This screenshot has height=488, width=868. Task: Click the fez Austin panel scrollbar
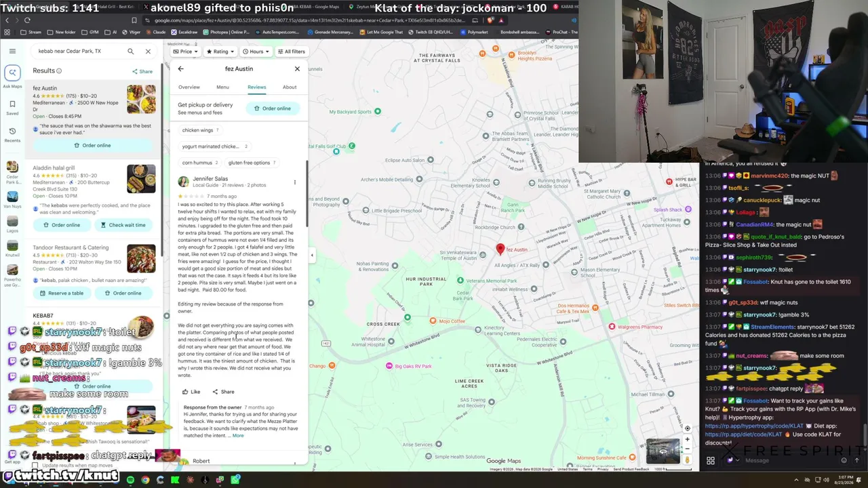tap(307, 193)
